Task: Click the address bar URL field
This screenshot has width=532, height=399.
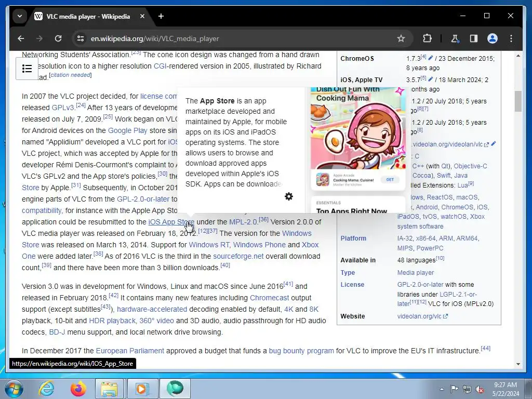Action: [x=237, y=38]
